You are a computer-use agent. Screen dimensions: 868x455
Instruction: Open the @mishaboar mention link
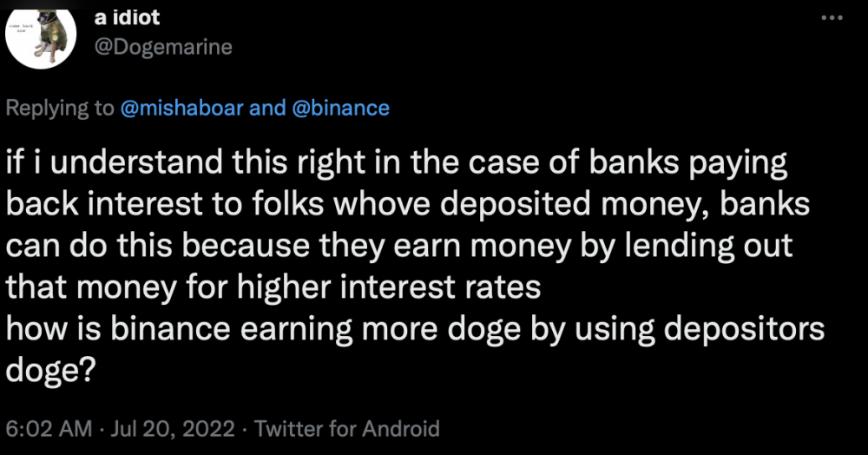coord(181,108)
